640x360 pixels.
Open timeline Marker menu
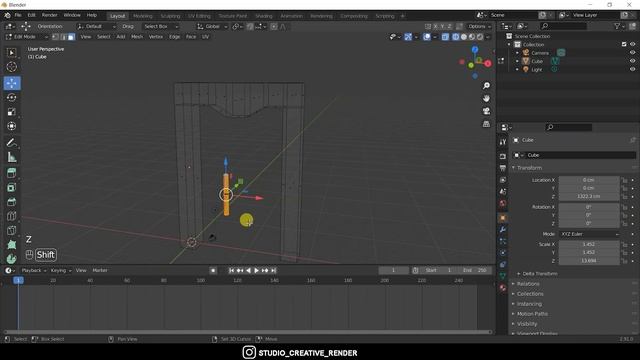point(100,270)
